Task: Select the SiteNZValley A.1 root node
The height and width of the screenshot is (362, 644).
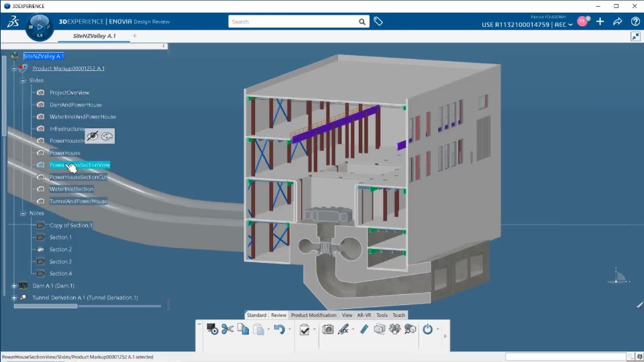Action: pos(44,56)
